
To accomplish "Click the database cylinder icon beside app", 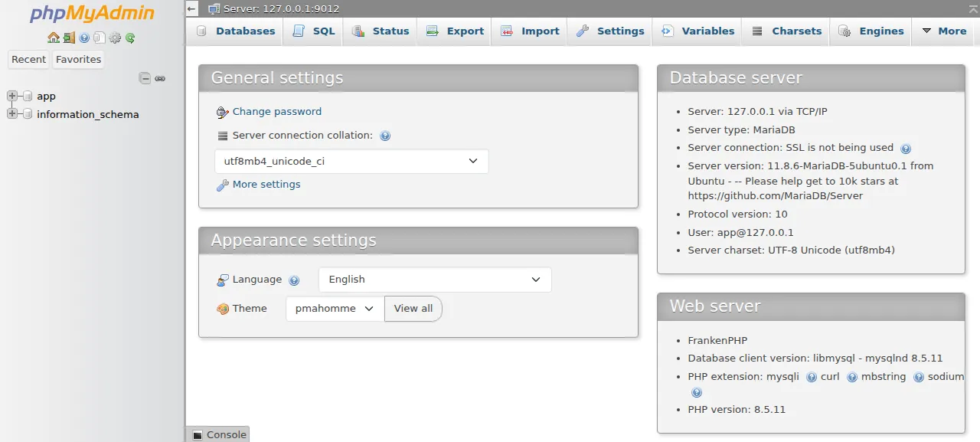I will [x=28, y=96].
